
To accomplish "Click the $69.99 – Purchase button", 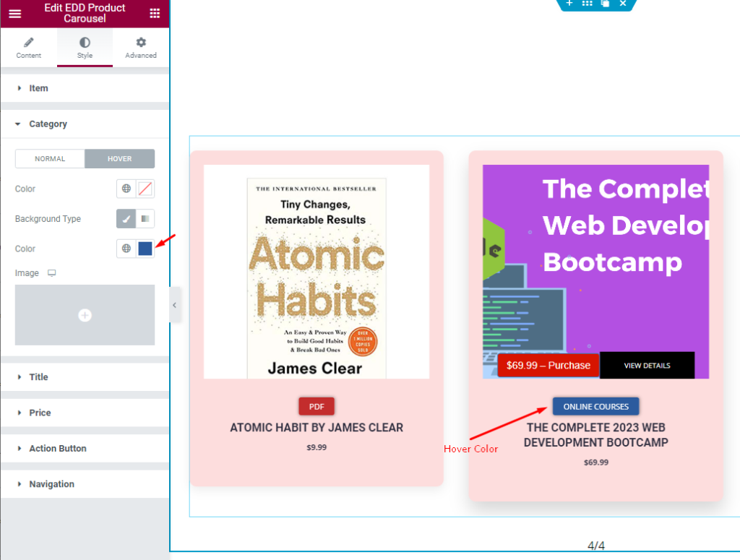I will [548, 366].
